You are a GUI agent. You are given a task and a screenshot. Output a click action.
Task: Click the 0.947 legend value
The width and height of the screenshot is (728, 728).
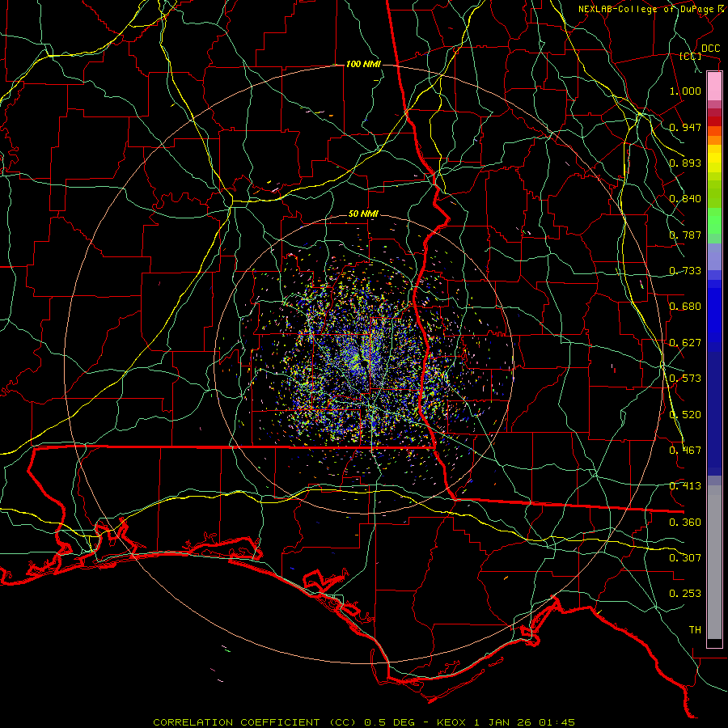click(685, 127)
